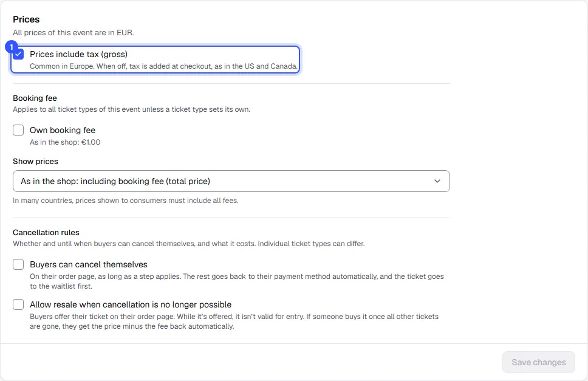Click 'Common in Europe' tax hint text
Viewport: 588px width, 381px height.
(163, 66)
